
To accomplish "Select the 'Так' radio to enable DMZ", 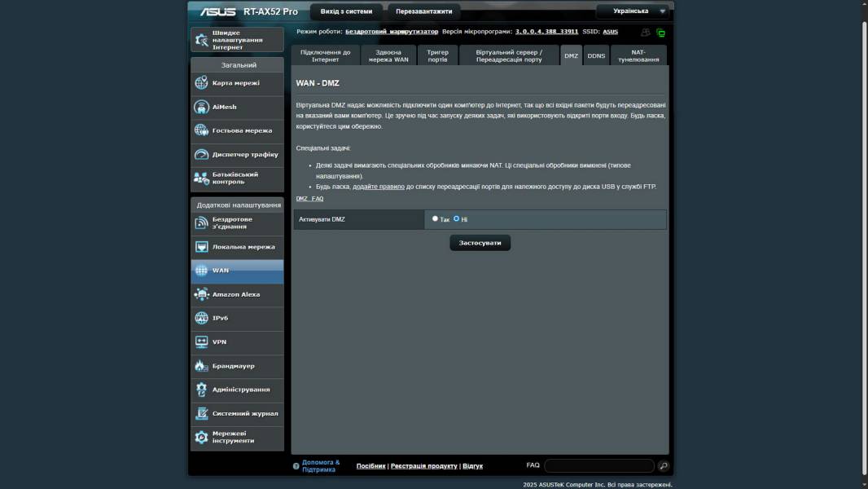I will [x=436, y=218].
